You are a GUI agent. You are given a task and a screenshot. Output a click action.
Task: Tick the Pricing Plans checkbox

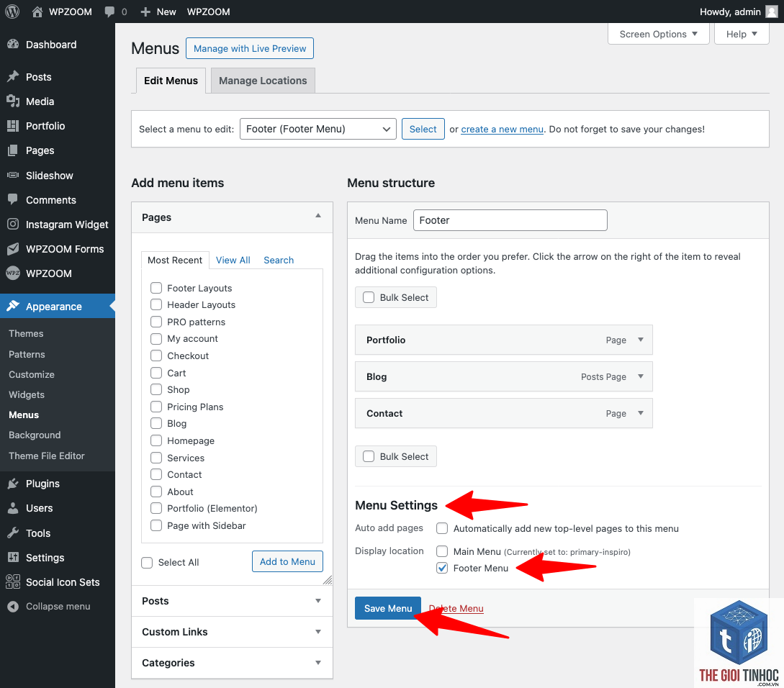click(x=156, y=407)
